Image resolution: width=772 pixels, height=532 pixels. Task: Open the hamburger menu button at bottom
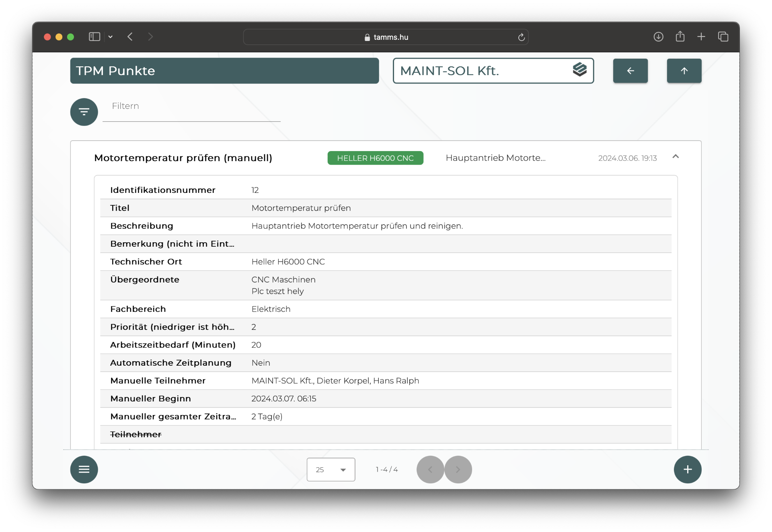tap(84, 469)
